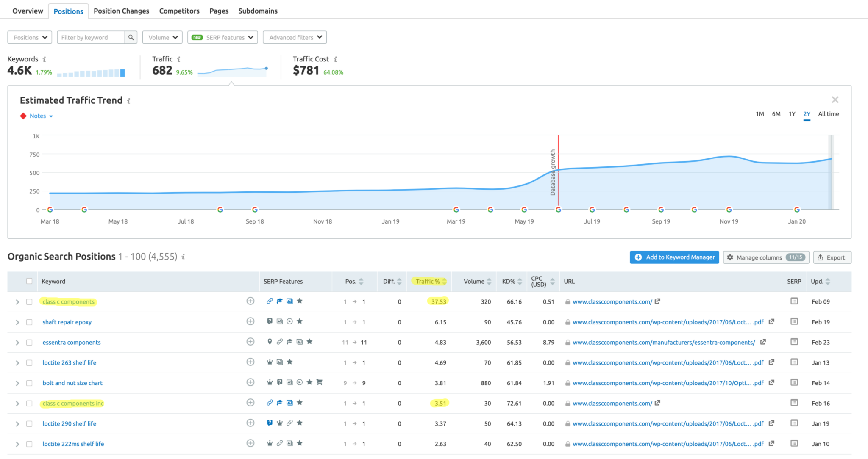
Task: Expand the 'class c components' row
Action: 17,302
